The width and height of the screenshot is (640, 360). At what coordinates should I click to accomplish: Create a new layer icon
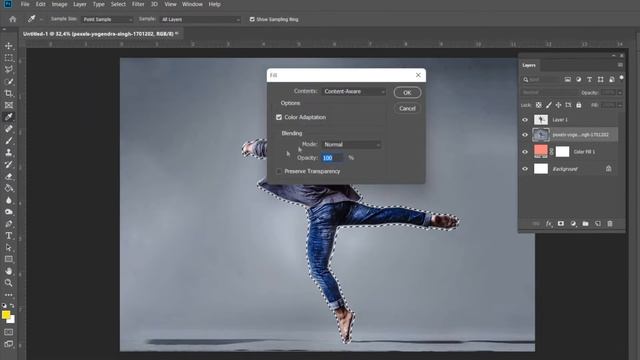598,224
